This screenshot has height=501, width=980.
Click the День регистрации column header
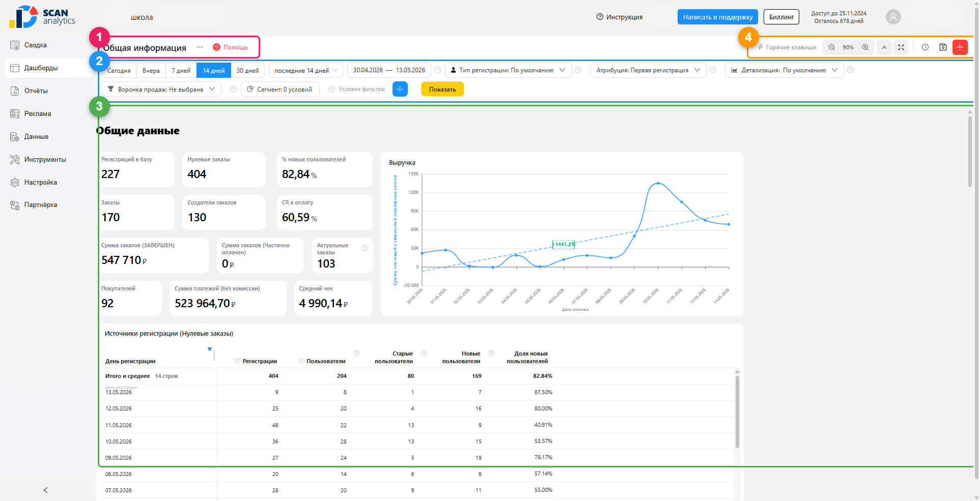point(130,361)
